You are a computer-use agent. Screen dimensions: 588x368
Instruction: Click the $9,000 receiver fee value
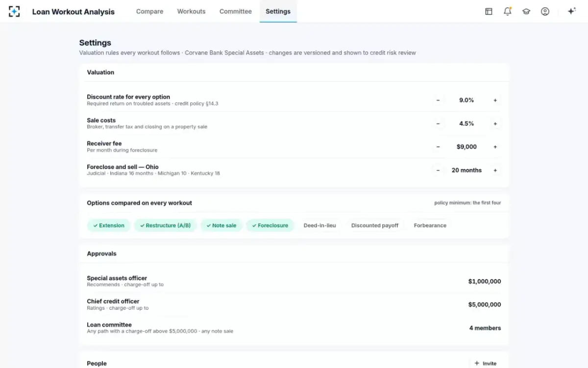(x=466, y=147)
